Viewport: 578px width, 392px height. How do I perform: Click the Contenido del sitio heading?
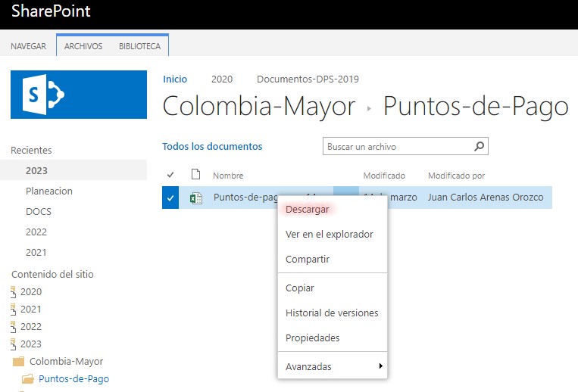52,274
